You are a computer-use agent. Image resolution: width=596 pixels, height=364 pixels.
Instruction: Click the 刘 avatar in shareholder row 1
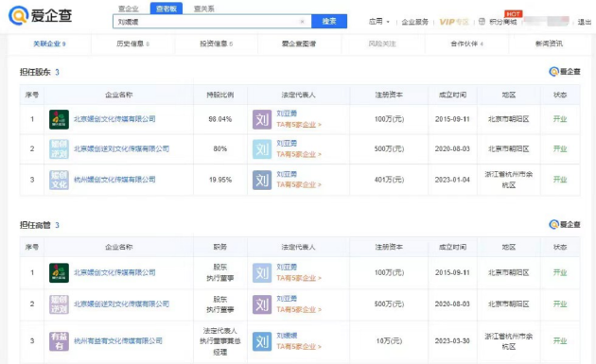tap(262, 120)
